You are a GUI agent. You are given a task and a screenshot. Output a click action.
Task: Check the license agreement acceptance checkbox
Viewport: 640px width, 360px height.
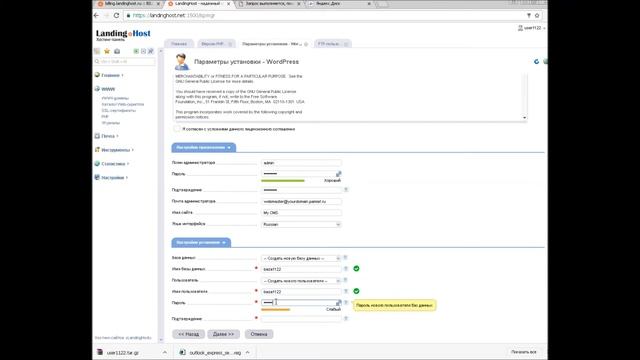click(x=177, y=129)
